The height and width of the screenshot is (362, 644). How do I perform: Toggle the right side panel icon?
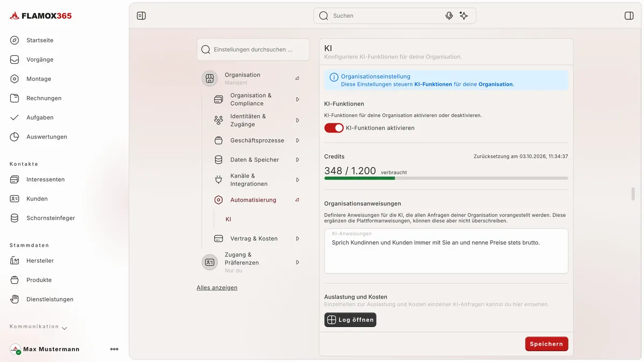pyautogui.click(x=629, y=16)
